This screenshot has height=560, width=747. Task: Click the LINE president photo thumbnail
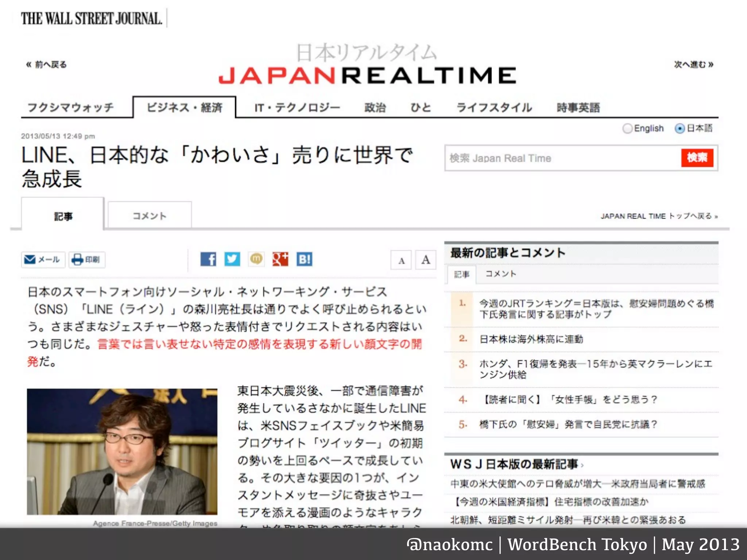click(122, 451)
